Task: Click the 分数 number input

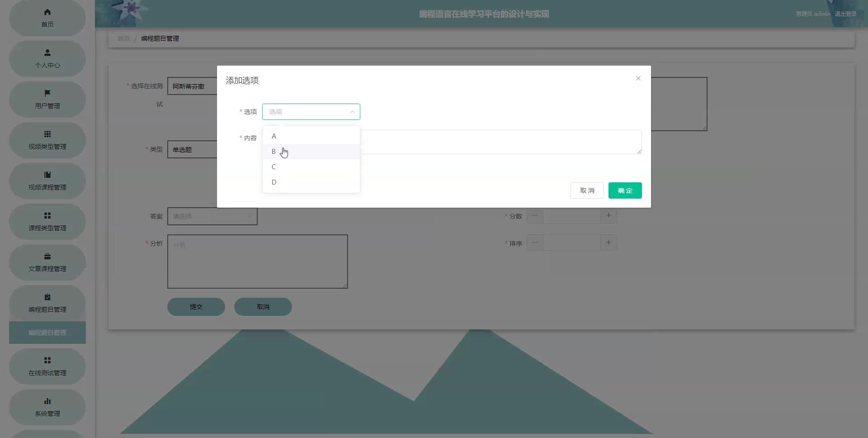Action: [572, 216]
